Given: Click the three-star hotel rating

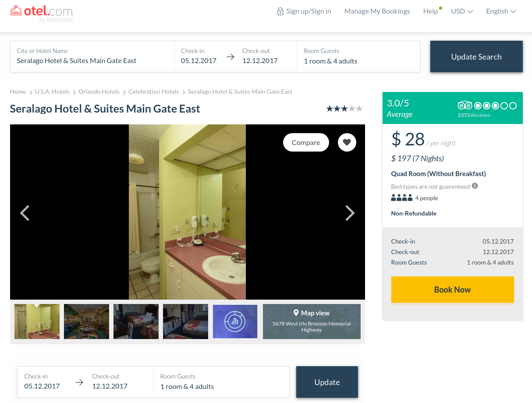Looking at the screenshot, I should coord(344,109).
